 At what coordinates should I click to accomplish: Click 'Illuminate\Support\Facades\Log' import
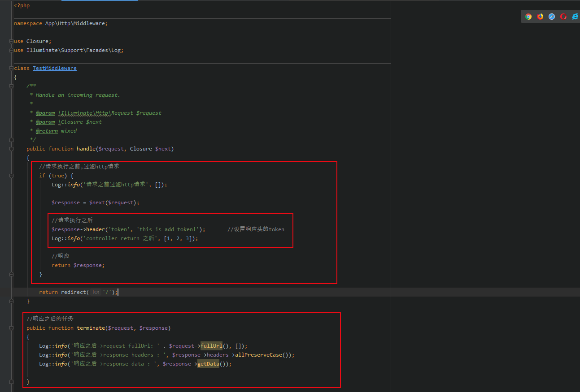(x=74, y=50)
